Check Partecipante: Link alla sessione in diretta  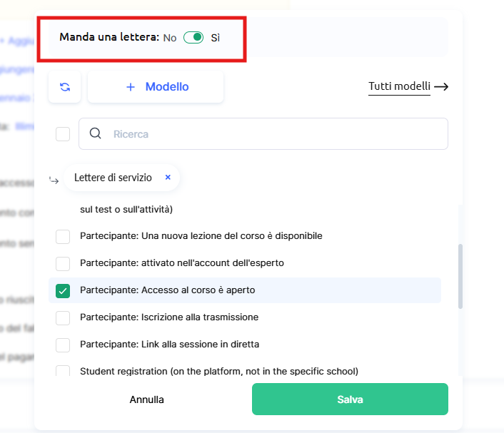pyautogui.click(x=63, y=345)
